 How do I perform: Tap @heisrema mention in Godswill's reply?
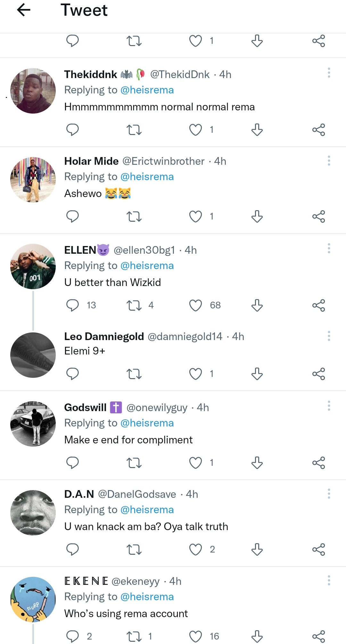147,423
